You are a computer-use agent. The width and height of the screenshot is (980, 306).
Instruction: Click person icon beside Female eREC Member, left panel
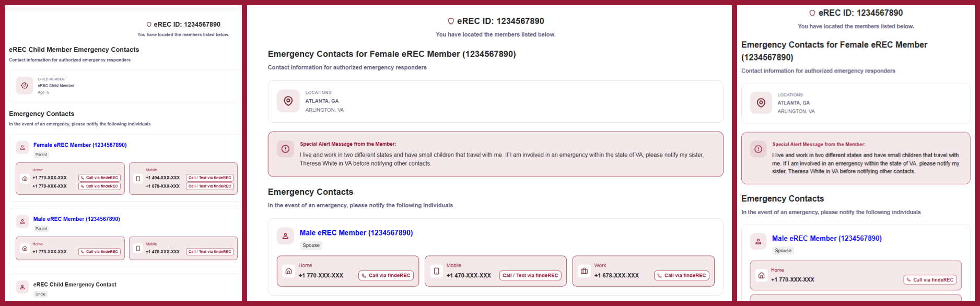point(22,148)
